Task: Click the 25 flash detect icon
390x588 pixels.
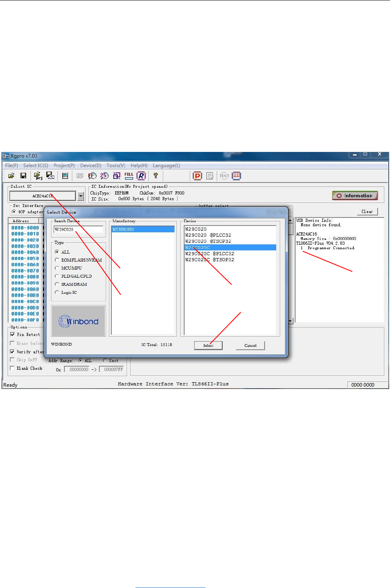Action: [105, 176]
